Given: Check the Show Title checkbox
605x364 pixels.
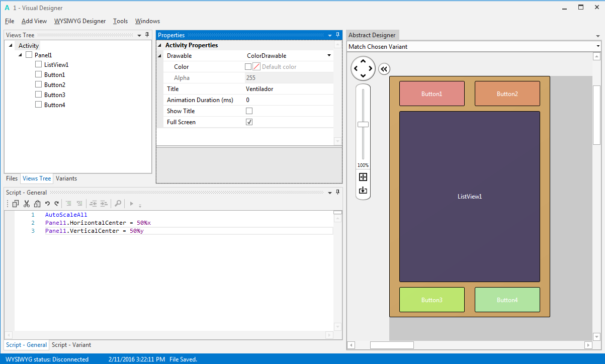Looking at the screenshot, I should coord(249,111).
